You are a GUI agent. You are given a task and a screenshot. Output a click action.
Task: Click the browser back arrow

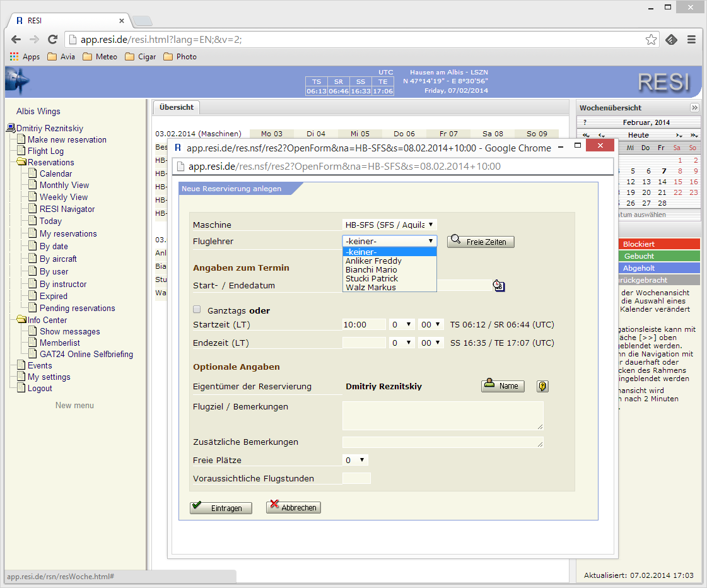16,39
